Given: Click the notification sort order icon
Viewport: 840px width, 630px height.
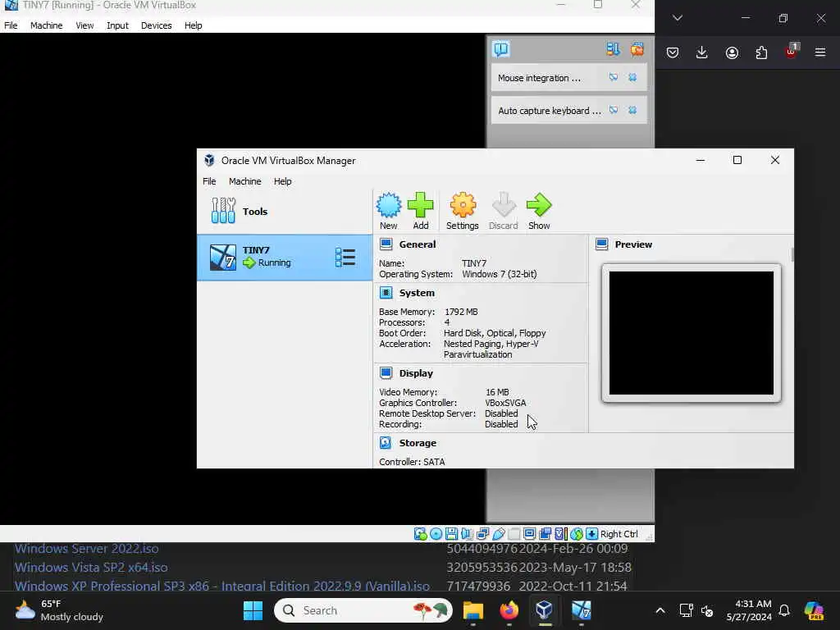Looking at the screenshot, I should (x=613, y=49).
